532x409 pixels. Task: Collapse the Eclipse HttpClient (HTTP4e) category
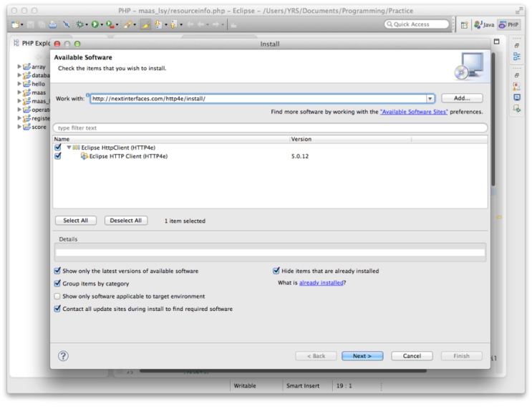tap(69, 148)
